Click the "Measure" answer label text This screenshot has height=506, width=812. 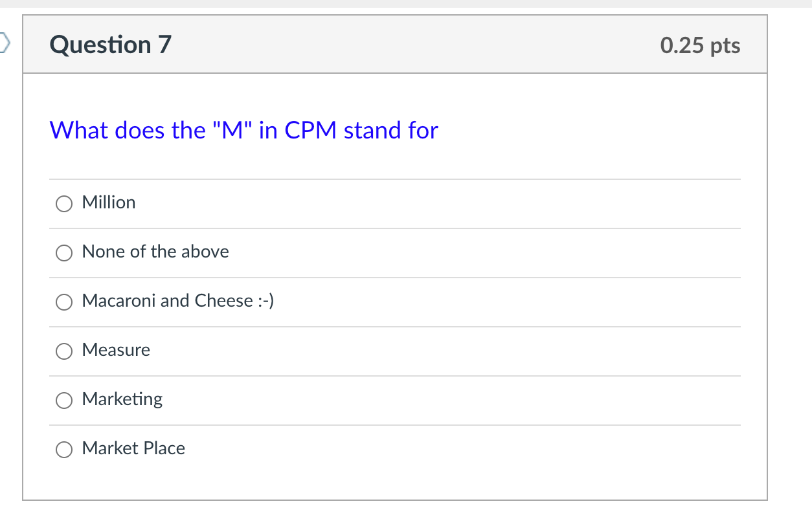click(116, 350)
